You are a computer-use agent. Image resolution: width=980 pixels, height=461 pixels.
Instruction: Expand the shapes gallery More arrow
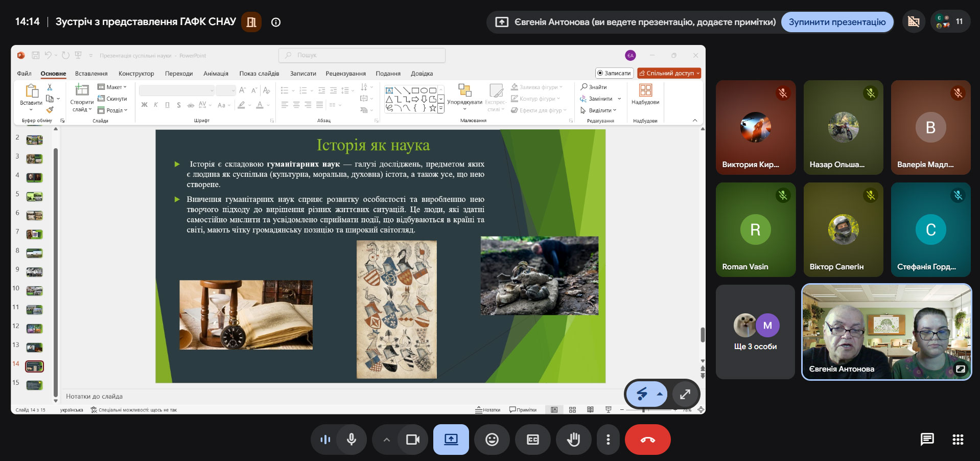[441, 108]
